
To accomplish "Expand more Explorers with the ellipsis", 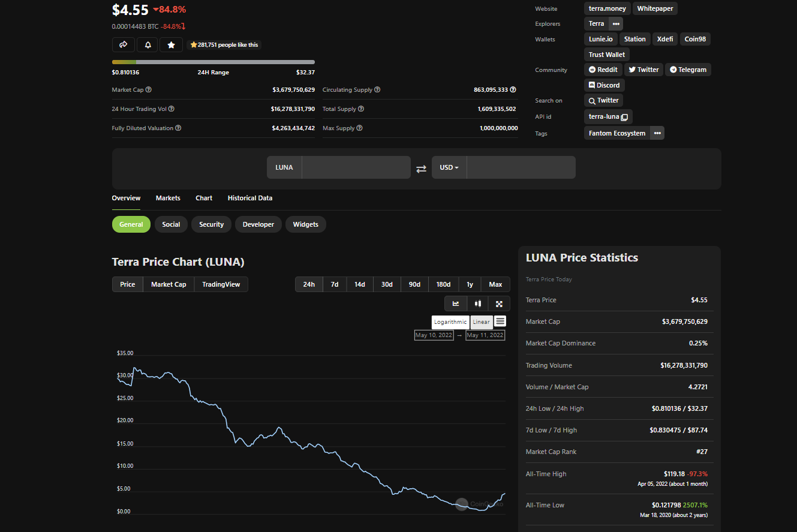I will coord(616,24).
